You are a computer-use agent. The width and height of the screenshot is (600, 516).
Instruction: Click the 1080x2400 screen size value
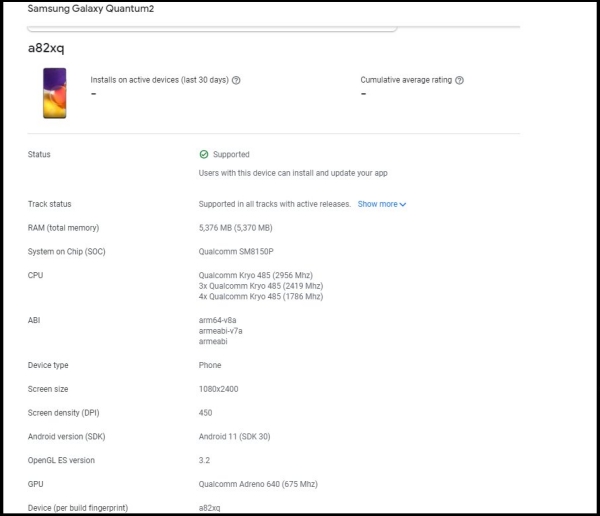pyautogui.click(x=218, y=389)
